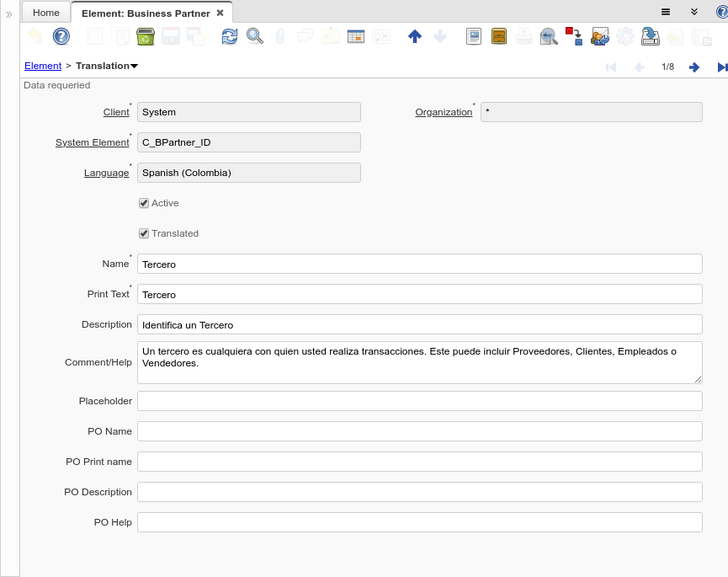Click the File import toolbar icon

(x=676, y=36)
